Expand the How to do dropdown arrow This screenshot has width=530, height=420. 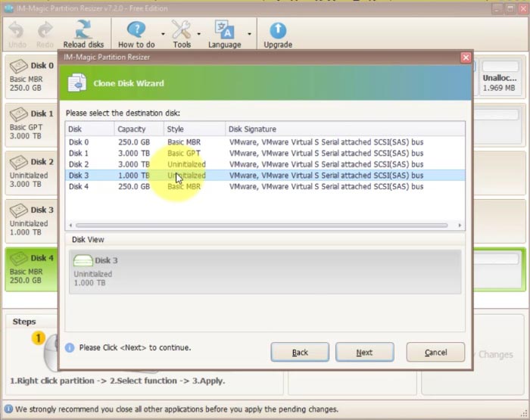pyautogui.click(x=163, y=34)
